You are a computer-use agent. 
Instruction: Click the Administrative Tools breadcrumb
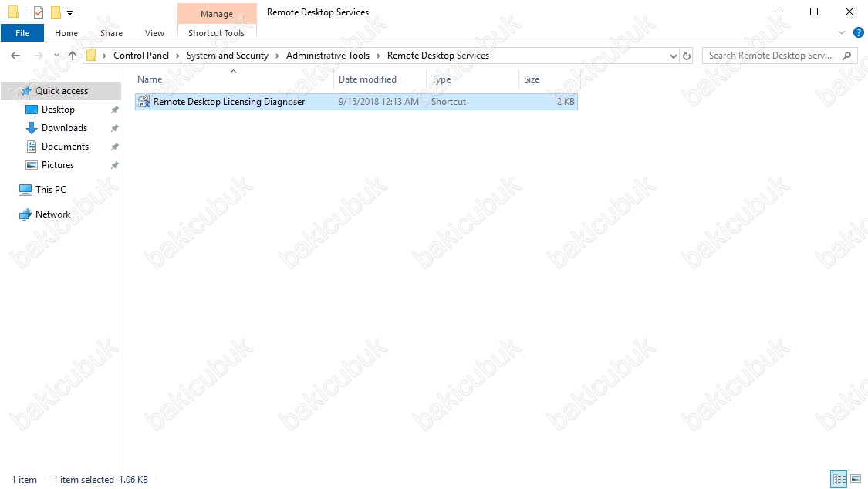click(328, 56)
